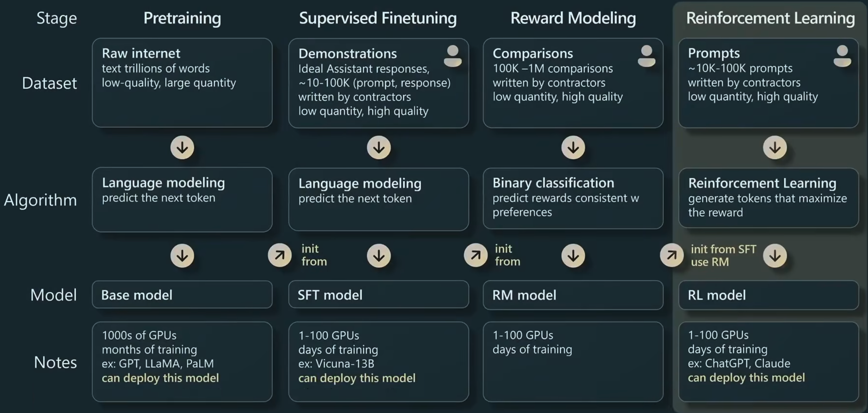Click the Base model box
Viewport: 868px width, 413px height.
(182, 295)
